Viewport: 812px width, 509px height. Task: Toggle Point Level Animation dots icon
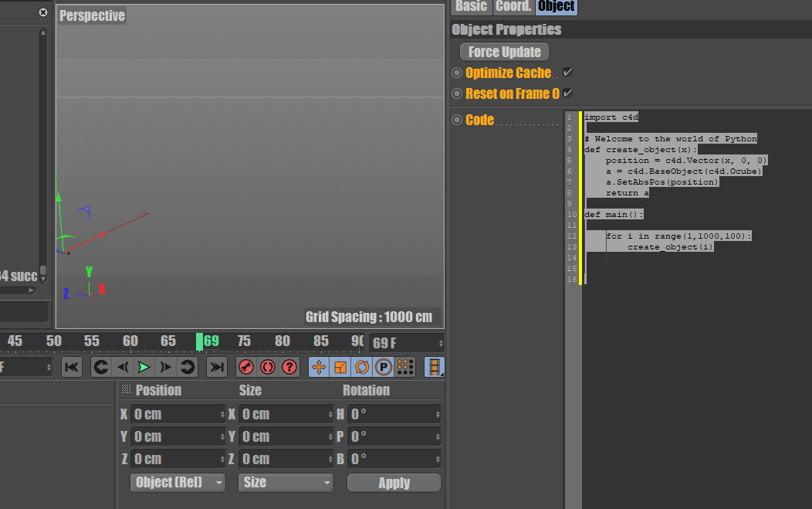click(x=405, y=367)
